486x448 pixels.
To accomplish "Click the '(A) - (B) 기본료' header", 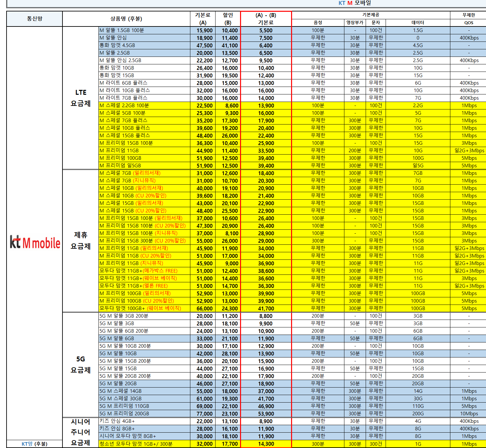I will (x=266, y=19).
